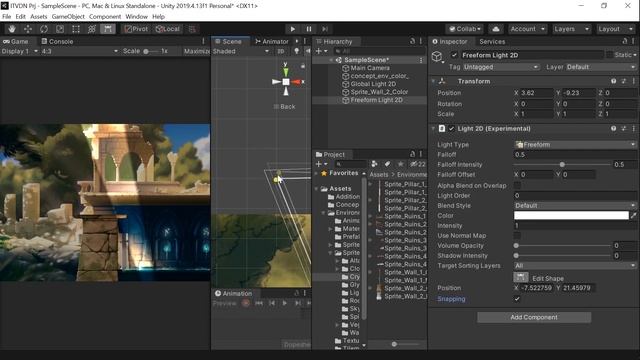
Task: Collapse the SampleScene hierarchy node
Action: point(331,60)
